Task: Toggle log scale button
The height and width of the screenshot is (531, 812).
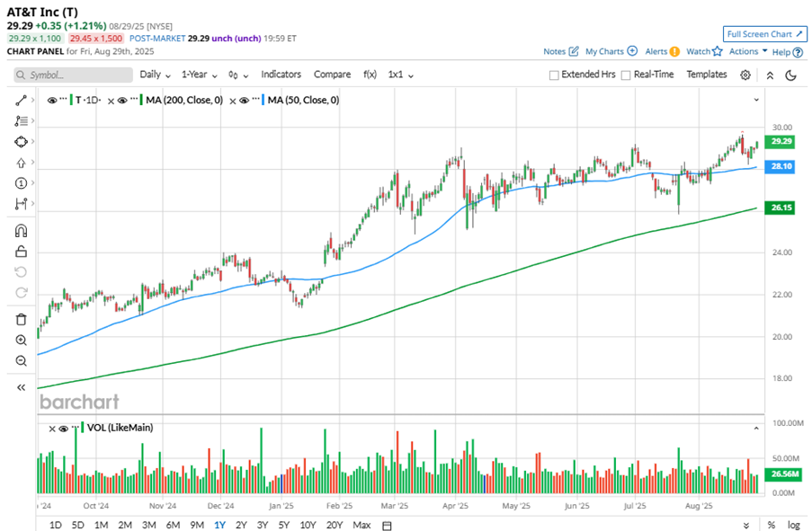Action: point(793,525)
